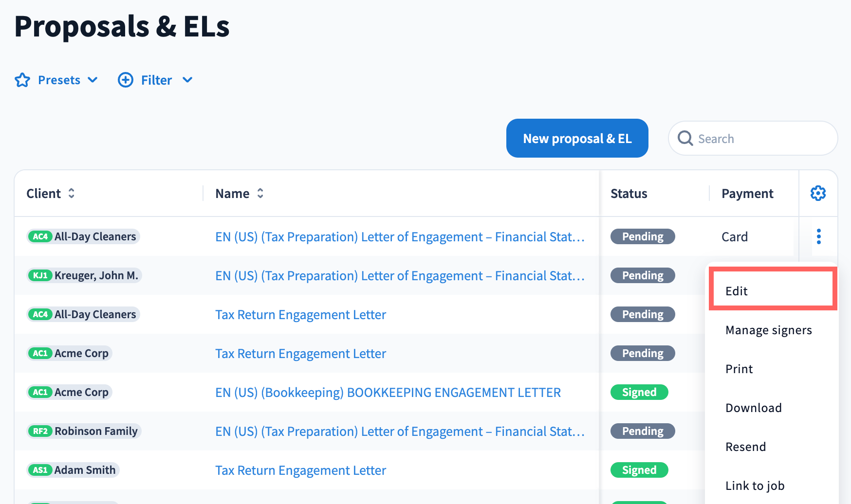Choose Manage signers in the menu
This screenshot has width=851, height=504.
[768, 330]
